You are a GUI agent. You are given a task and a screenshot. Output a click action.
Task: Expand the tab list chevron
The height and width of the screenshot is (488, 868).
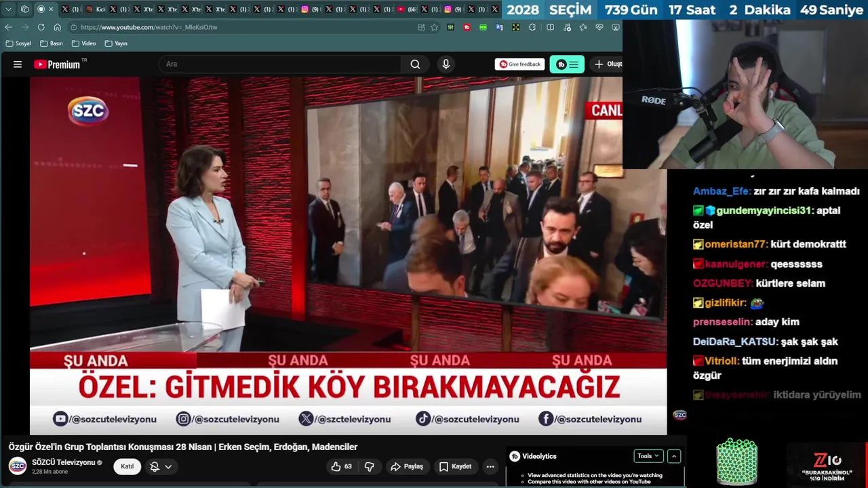[x=8, y=9]
